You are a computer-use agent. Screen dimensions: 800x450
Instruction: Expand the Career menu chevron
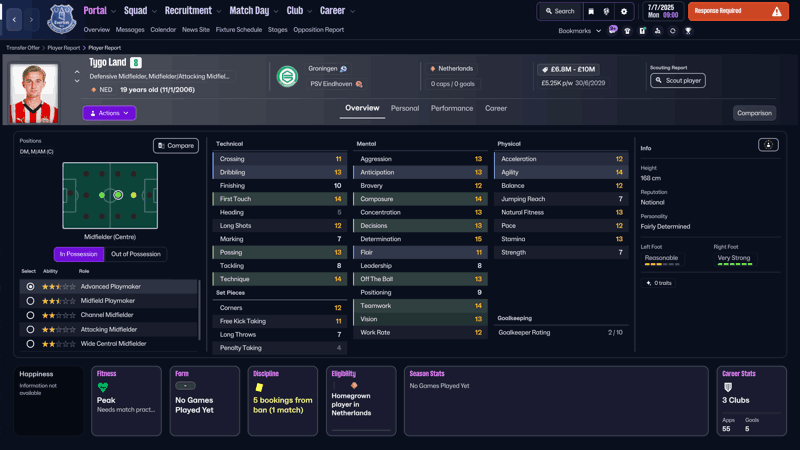(352, 11)
